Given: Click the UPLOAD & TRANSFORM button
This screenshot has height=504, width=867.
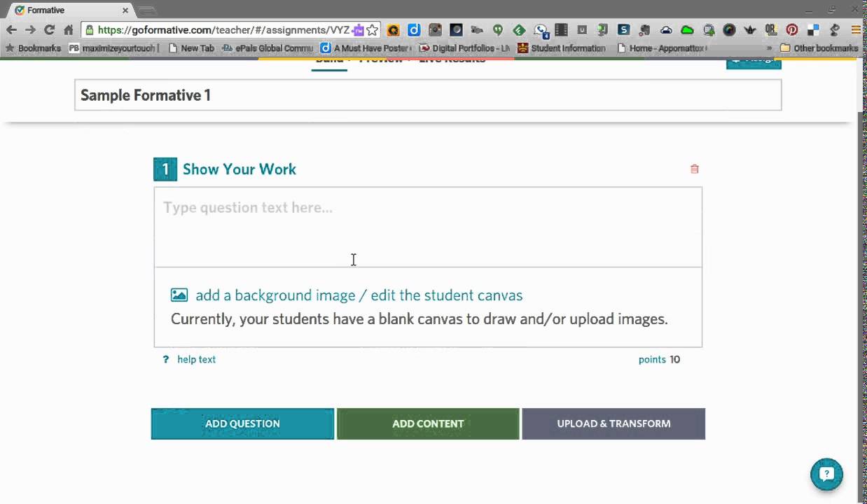Looking at the screenshot, I should click(613, 423).
